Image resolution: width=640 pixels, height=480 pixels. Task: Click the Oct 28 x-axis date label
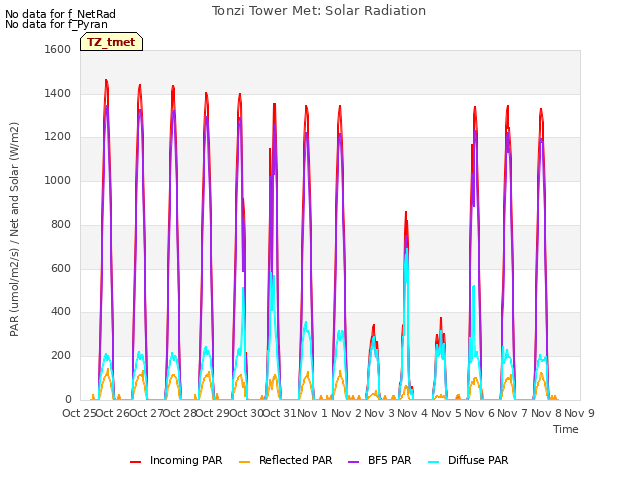pyautogui.click(x=179, y=413)
